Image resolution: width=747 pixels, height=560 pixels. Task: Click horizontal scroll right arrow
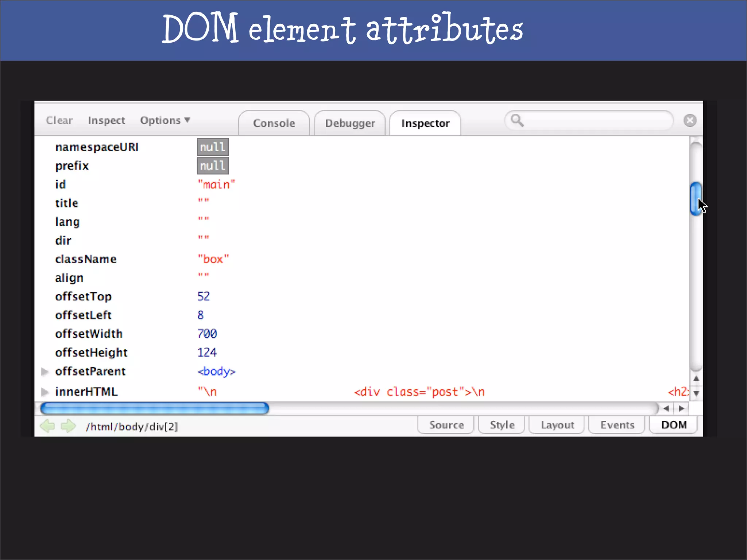pyautogui.click(x=681, y=408)
